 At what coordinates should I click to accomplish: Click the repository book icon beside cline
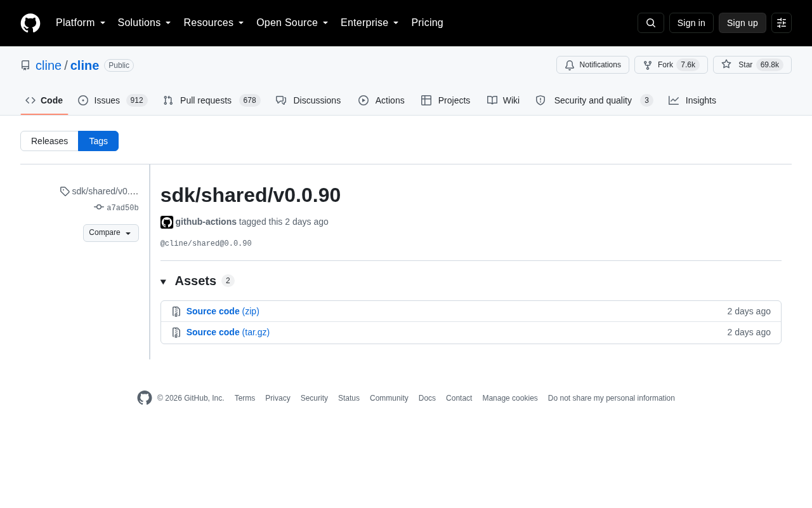(x=25, y=65)
